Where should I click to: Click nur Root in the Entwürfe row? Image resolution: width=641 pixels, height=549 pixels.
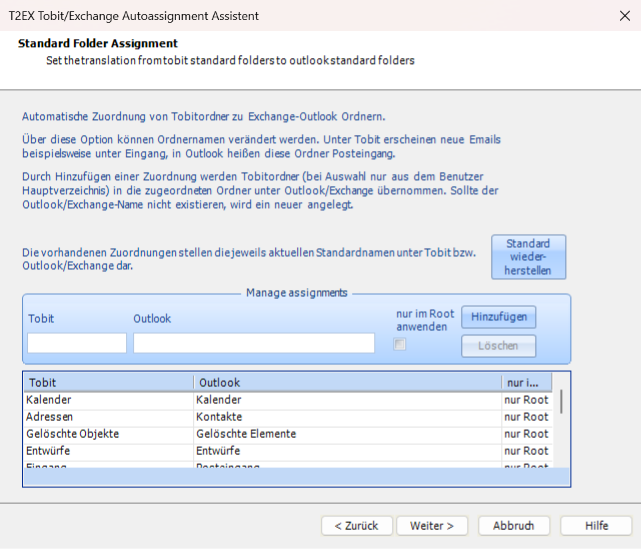526,451
